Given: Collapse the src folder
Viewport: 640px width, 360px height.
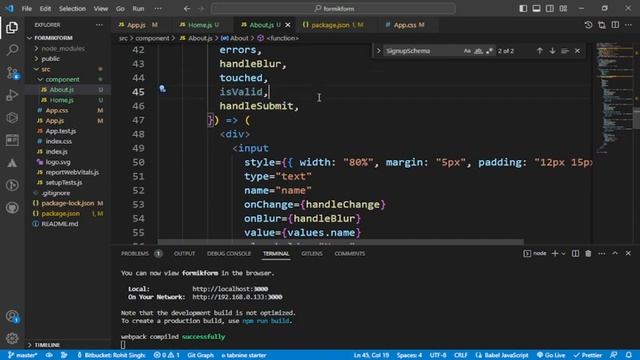Looking at the screenshot, I should (46, 69).
